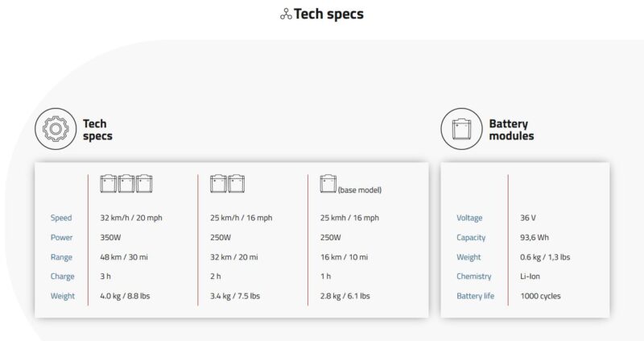Click the Voltage label in battery table
This screenshot has height=341, width=644.
[x=469, y=218]
